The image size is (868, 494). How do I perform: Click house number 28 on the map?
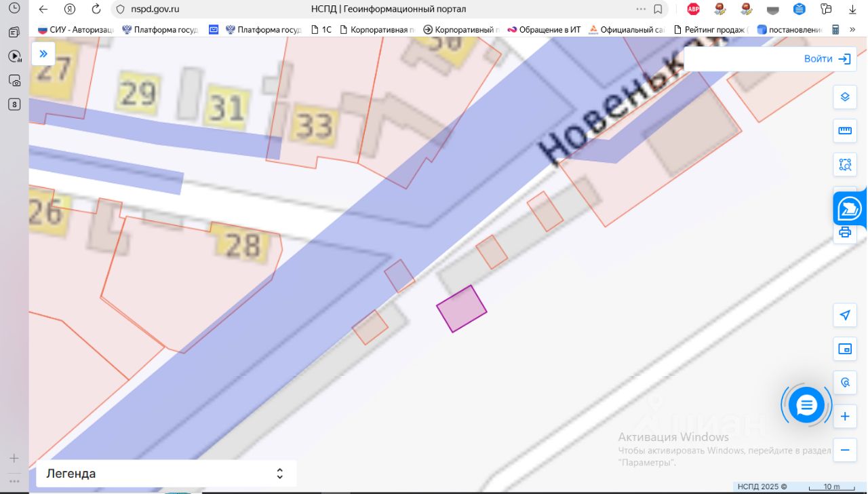(242, 244)
